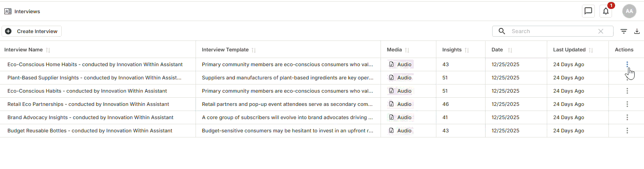This screenshot has height=169, width=644.
Task: Open Plant-Based Supplier Insights interview
Action: pos(94,77)
